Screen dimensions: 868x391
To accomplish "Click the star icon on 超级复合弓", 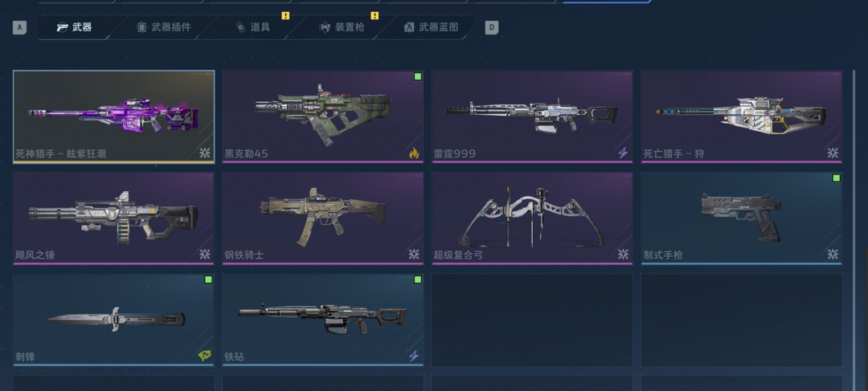I will pos(624,255).
